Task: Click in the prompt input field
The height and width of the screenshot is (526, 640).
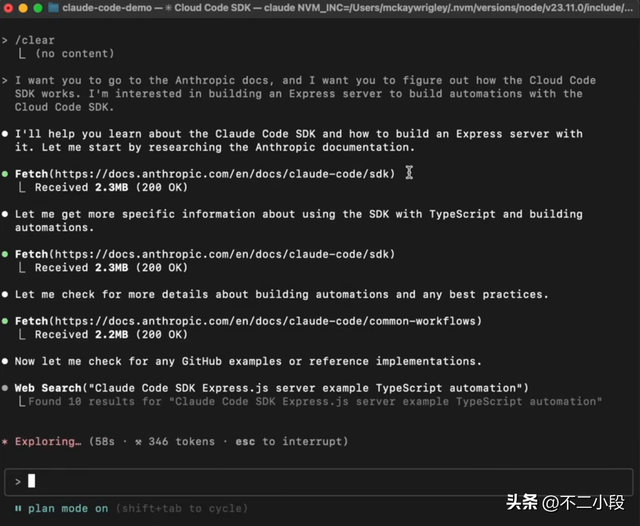Action: pos(319,482)
